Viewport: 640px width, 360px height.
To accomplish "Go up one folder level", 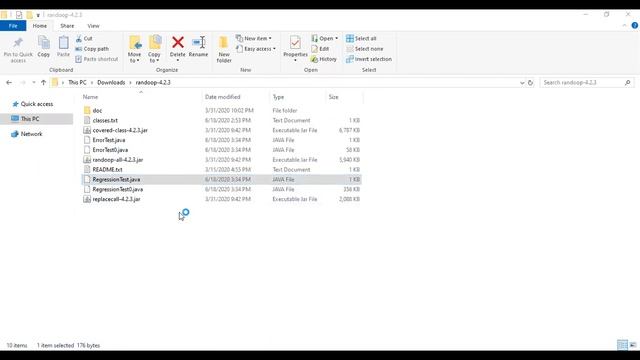I will 43,82.
